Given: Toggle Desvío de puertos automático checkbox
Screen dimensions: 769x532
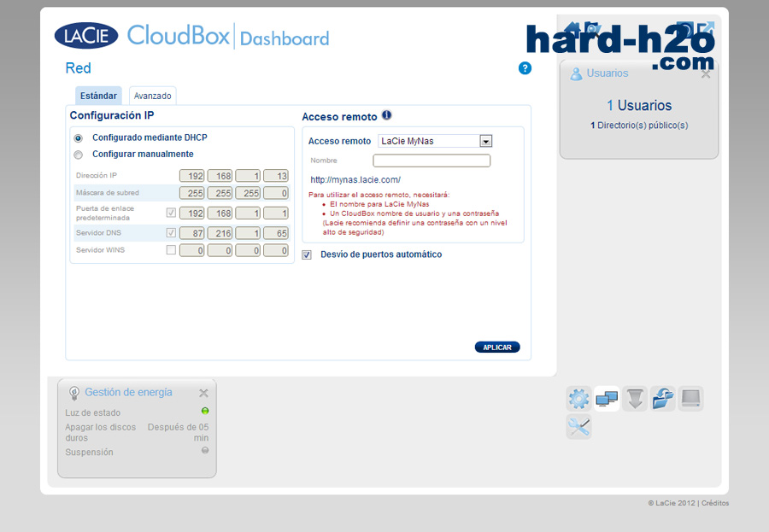Looking at the screenshot, I should click(308, 254).
